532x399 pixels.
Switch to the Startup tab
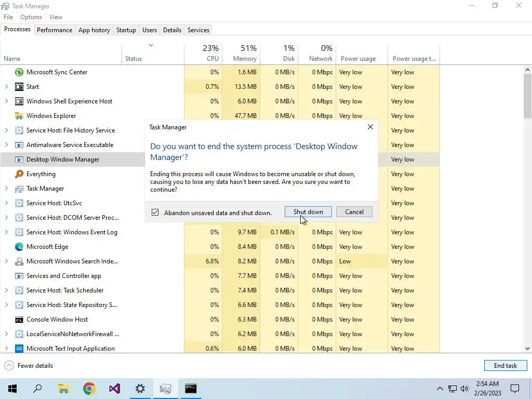tap(126, 30)
